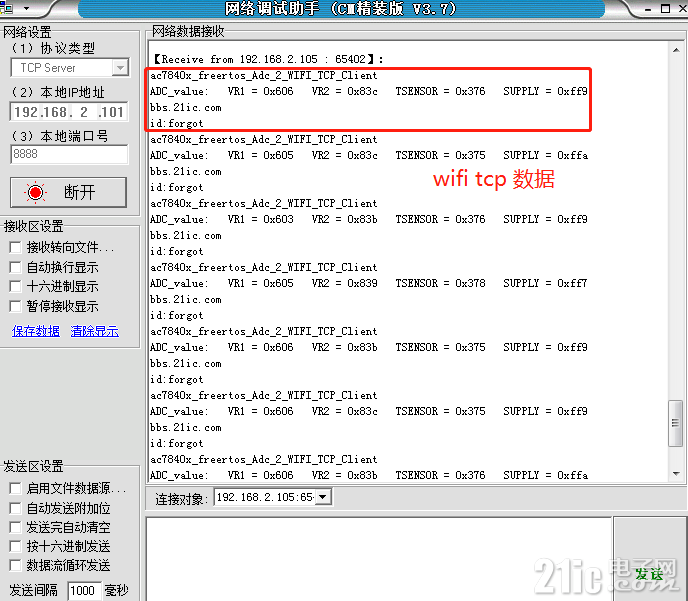Edit the send interval field 1000

point(84,591)
